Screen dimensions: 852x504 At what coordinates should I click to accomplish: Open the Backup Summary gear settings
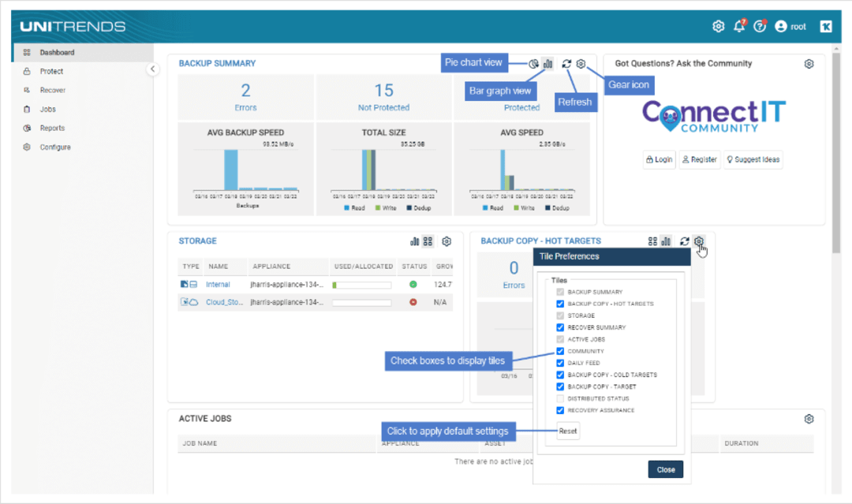pos(581,63)
